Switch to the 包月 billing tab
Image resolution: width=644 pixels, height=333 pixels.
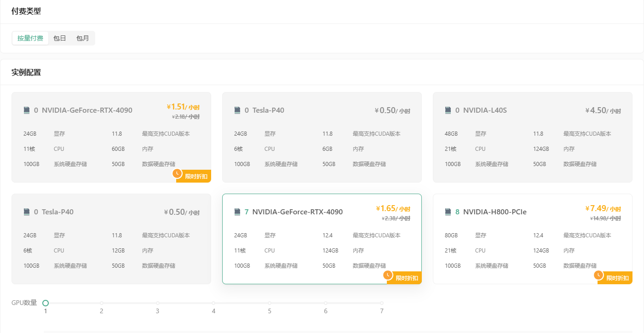83,38
